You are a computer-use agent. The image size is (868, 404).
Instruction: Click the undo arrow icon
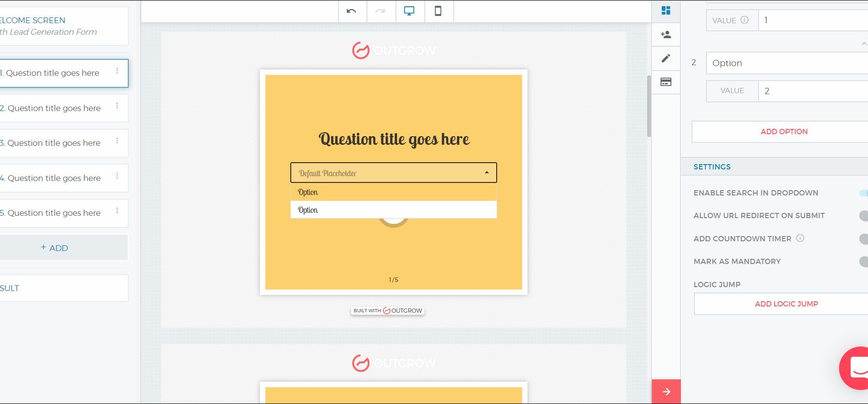tap(352, 11)
